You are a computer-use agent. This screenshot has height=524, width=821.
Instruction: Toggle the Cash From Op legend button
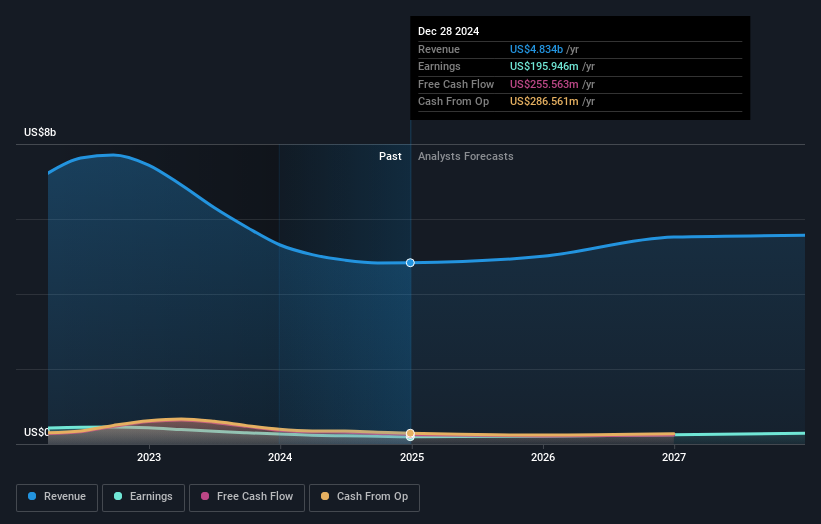pyautogui.click(x=364, y=497)
